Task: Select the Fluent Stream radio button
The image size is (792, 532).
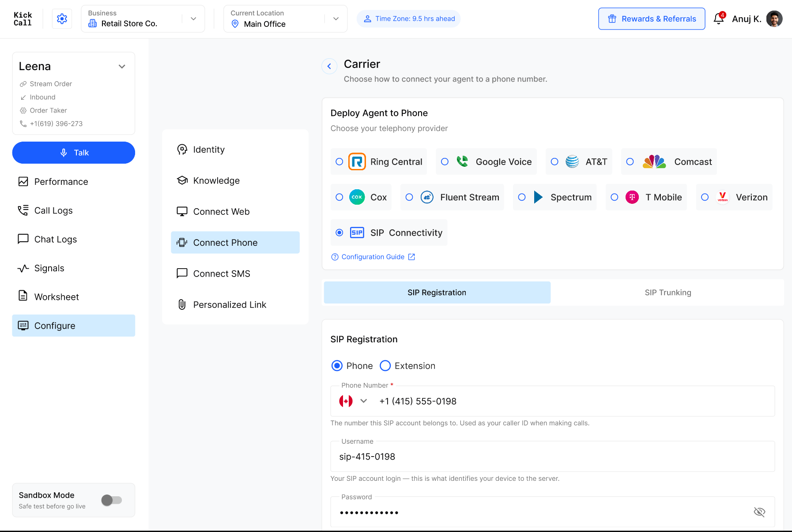Action: [410, 197]
